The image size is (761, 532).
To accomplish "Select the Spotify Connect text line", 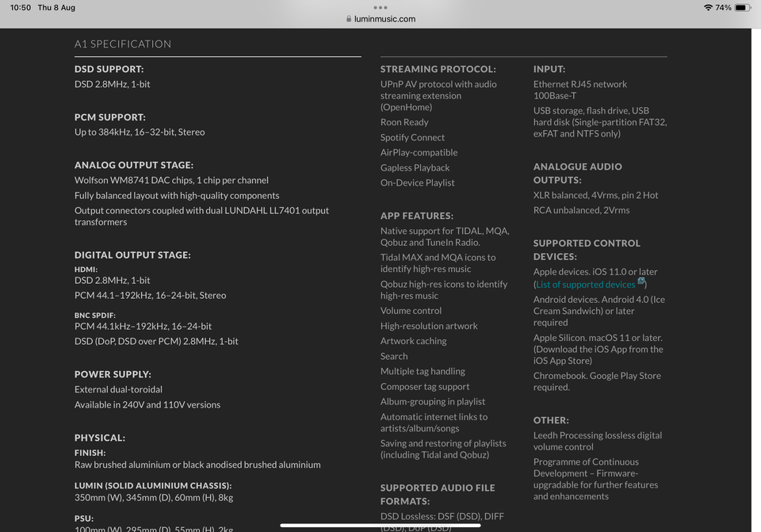I will point(412,137).
